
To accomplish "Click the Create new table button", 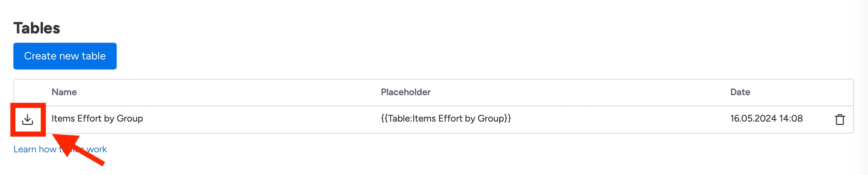I will pyautogui.click(x=65, y=56).
